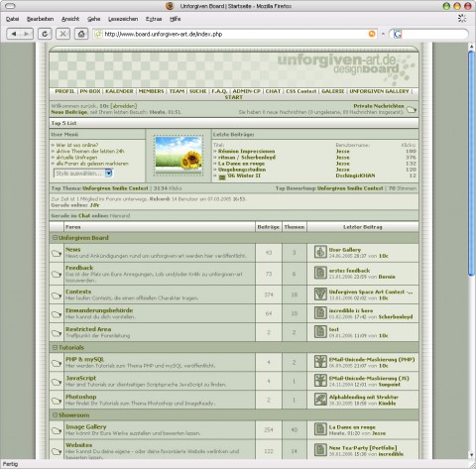Click post icon next to EMail-Unicode-Maskierung (PHP)
476x469 pixels.
click(x=320, y=362)
